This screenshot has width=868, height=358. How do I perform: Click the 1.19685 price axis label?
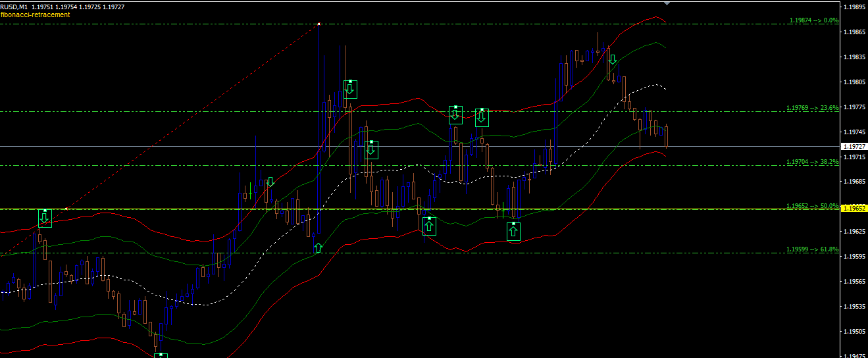click(x=855, y=182)
